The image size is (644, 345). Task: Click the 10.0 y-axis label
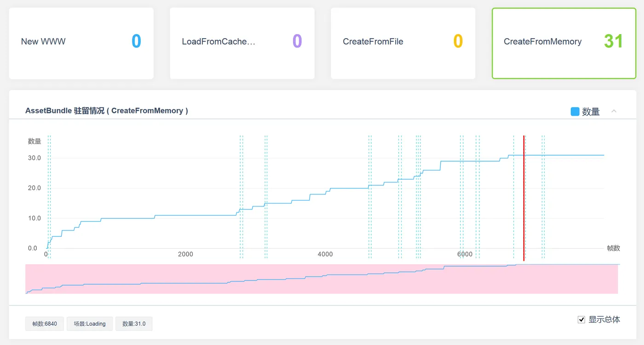(x=34, y=218)
